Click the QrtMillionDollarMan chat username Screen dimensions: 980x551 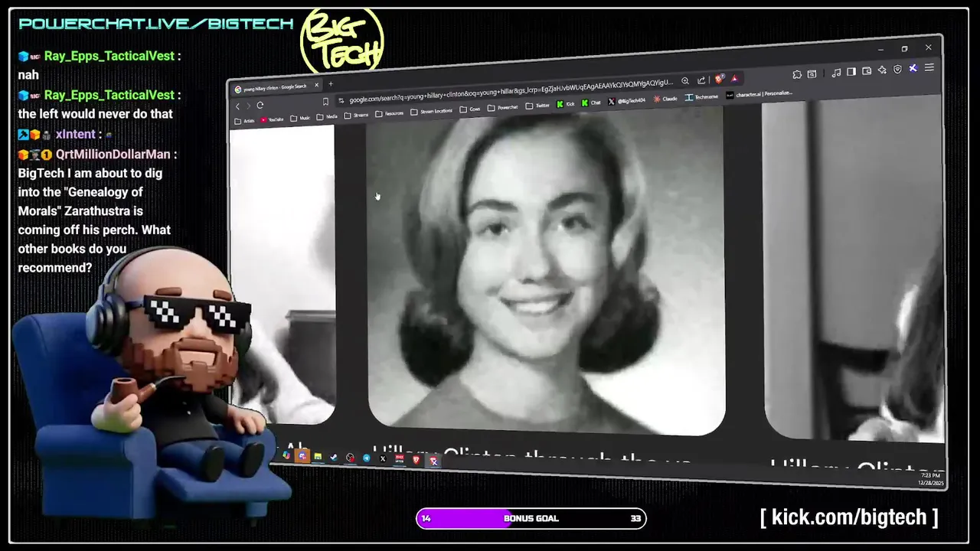(x=113, y=154)
